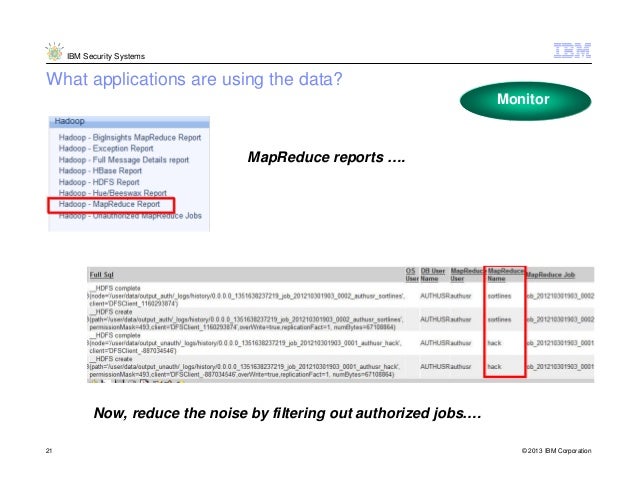Screen dimensions: 638x493
Task: Click the ©2013 IBM Corporation footer
Action: click(556, 451)
